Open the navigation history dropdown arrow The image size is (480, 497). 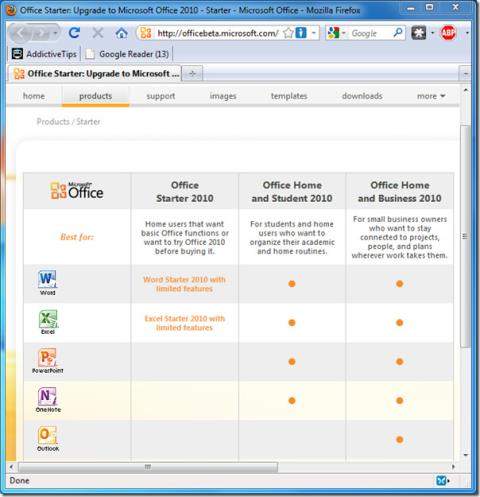(x=55, y=33)
